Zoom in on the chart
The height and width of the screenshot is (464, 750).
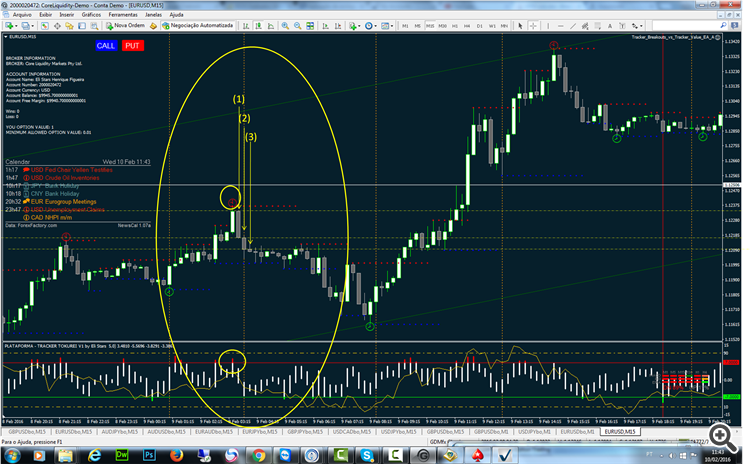[285, 25]
